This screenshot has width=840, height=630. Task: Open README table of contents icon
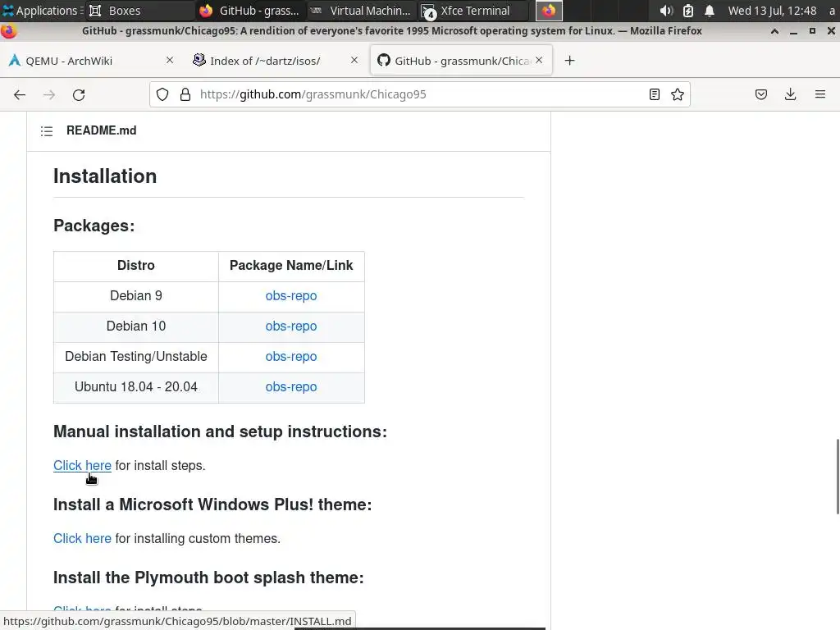tap(47, 130)
